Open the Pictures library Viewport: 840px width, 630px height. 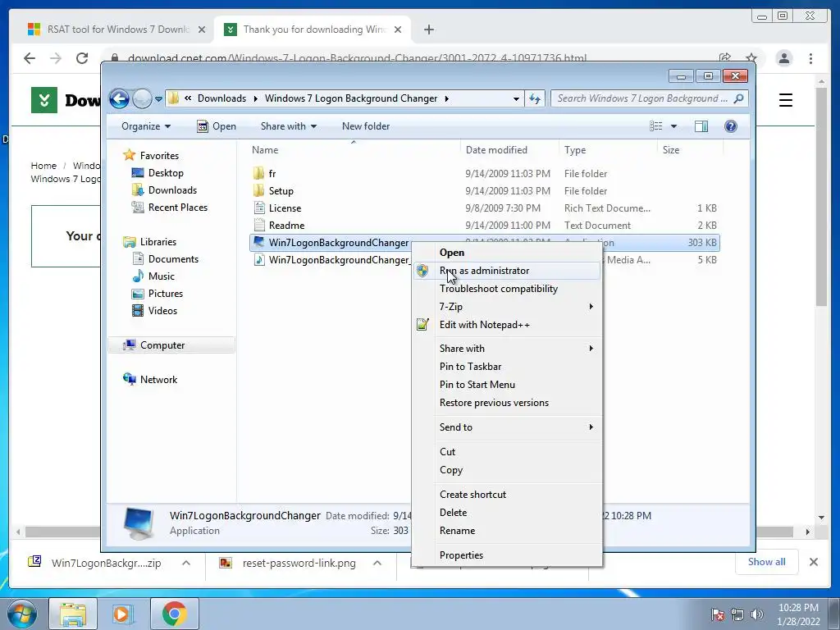pyautogui.click(x=165, y=294)
